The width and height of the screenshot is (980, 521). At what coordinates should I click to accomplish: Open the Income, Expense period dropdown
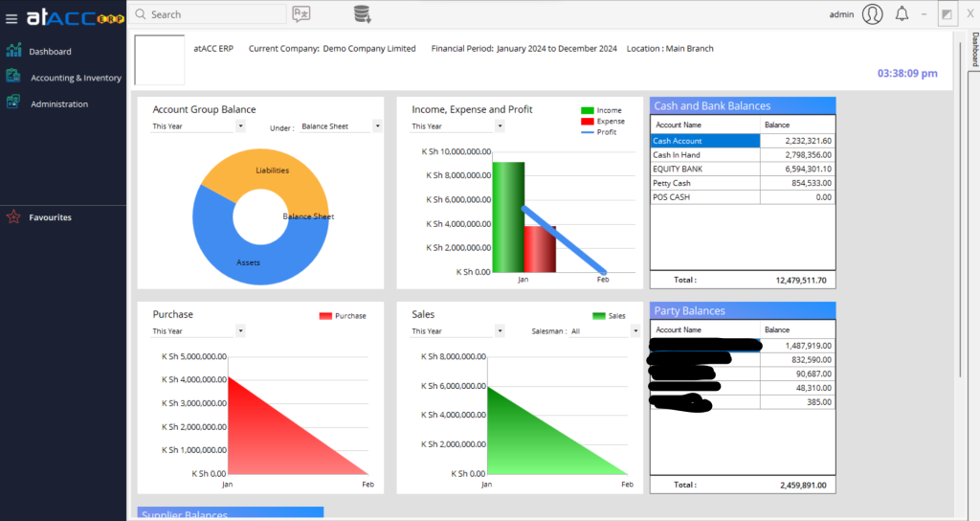pos(500,126)
